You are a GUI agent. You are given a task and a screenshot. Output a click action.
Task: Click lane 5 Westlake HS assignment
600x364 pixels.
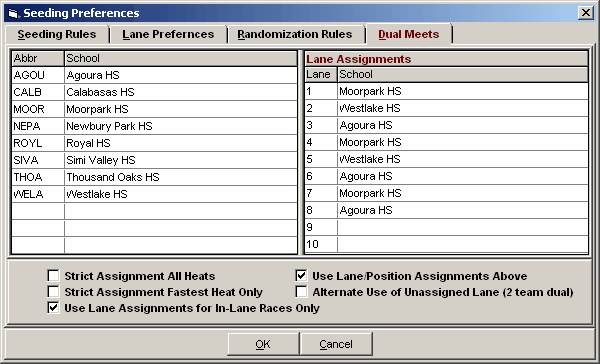point(463,159)
